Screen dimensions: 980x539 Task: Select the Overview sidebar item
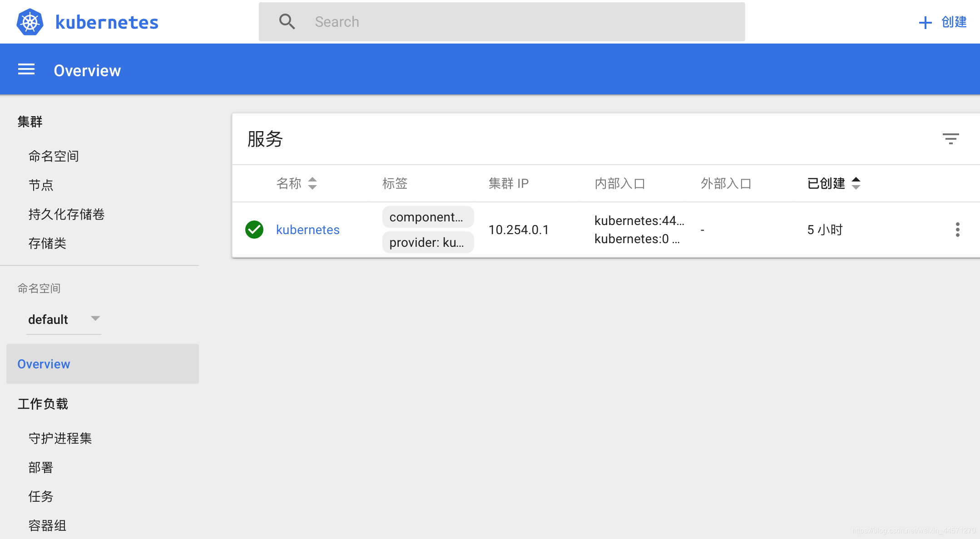103,364
